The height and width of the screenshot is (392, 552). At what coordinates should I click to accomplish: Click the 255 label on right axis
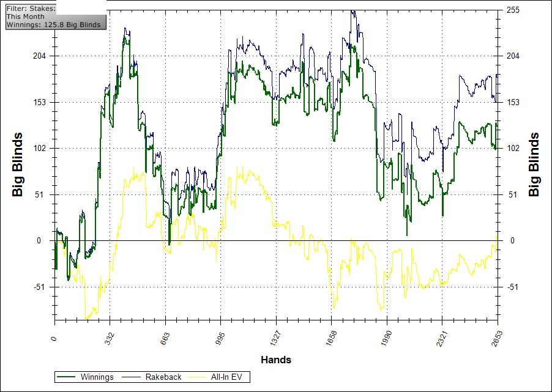[x=513, y=10]
